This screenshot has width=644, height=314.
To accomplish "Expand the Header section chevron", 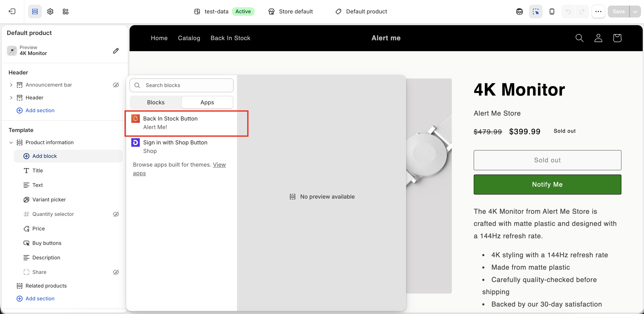I will pos(11,97).
